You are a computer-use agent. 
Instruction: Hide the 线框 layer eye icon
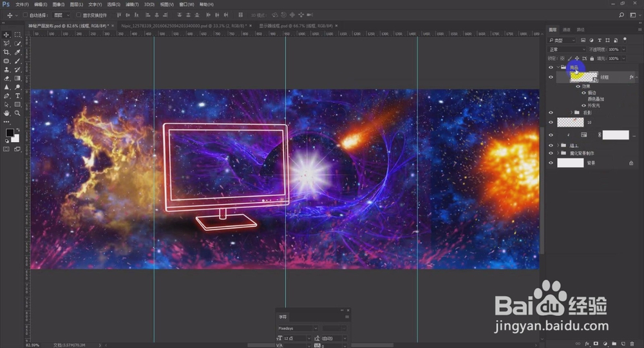(x=551, y=77)
